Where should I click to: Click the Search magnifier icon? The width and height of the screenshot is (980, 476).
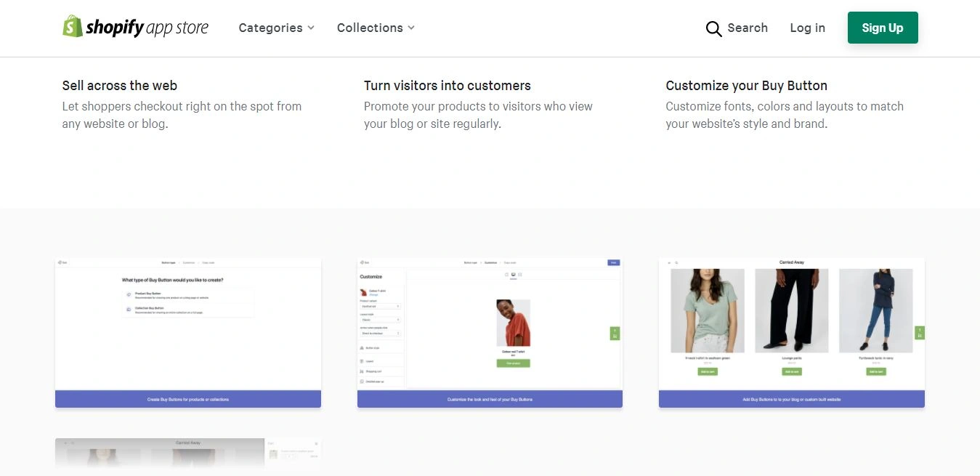tap(713, 28)
